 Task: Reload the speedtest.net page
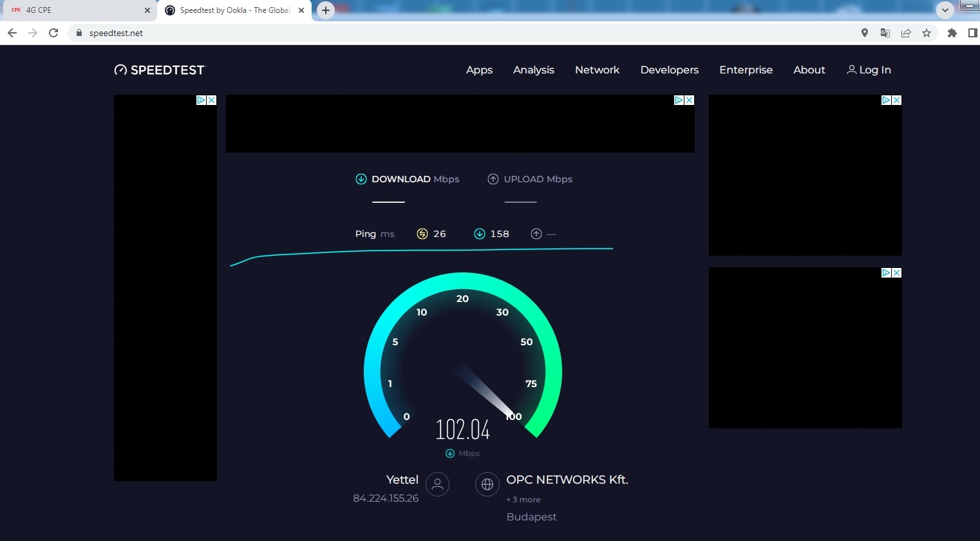[x=53, y=33]
